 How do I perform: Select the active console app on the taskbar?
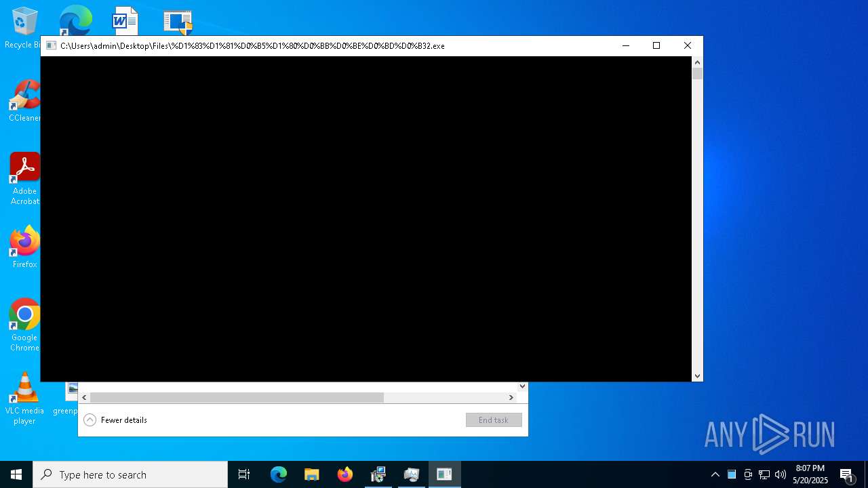(x=445, y=474)
